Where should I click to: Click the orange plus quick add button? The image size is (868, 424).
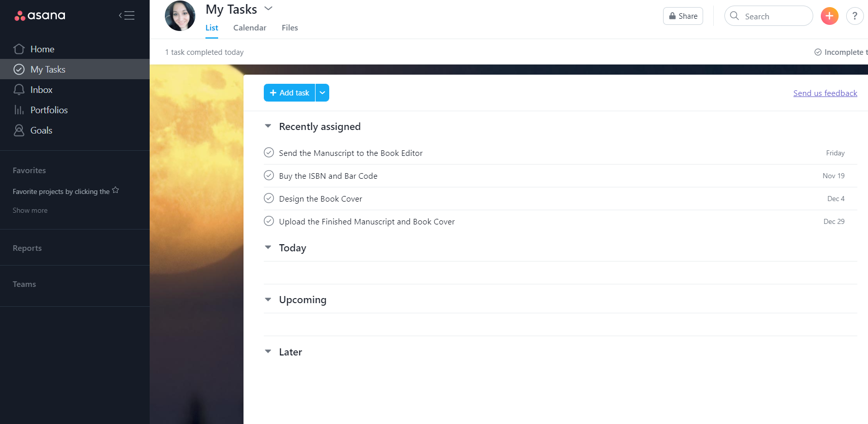click(829, 16)
